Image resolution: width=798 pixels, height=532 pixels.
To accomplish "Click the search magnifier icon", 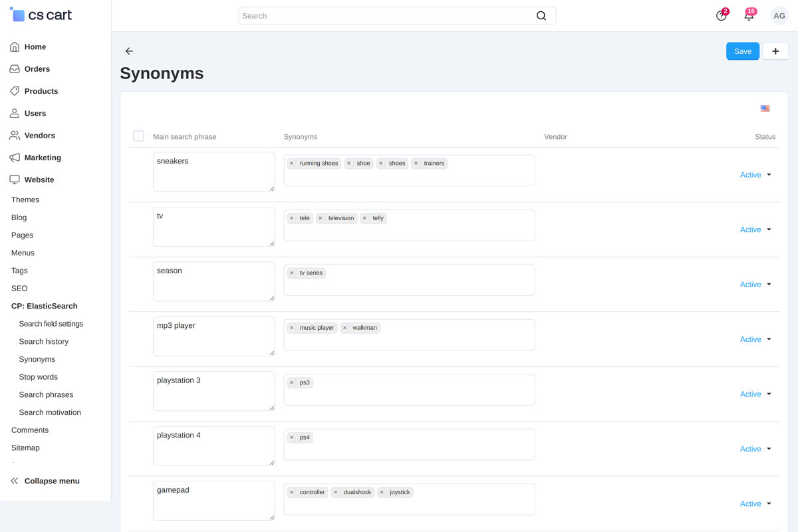I will tap(541, 16).
